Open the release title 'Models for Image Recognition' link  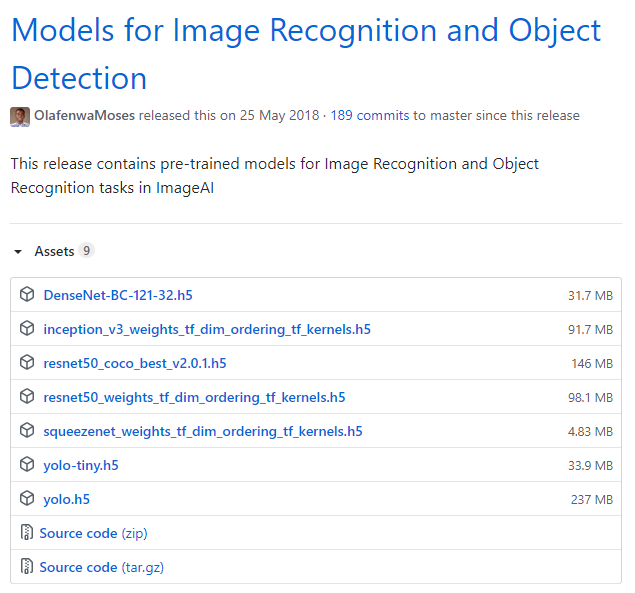click(306, 53)
